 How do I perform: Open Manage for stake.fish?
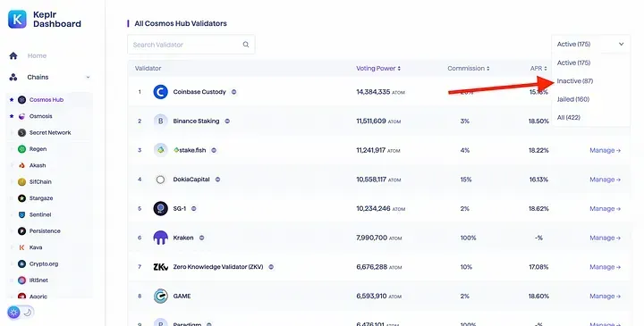click(x=605, y=150)
